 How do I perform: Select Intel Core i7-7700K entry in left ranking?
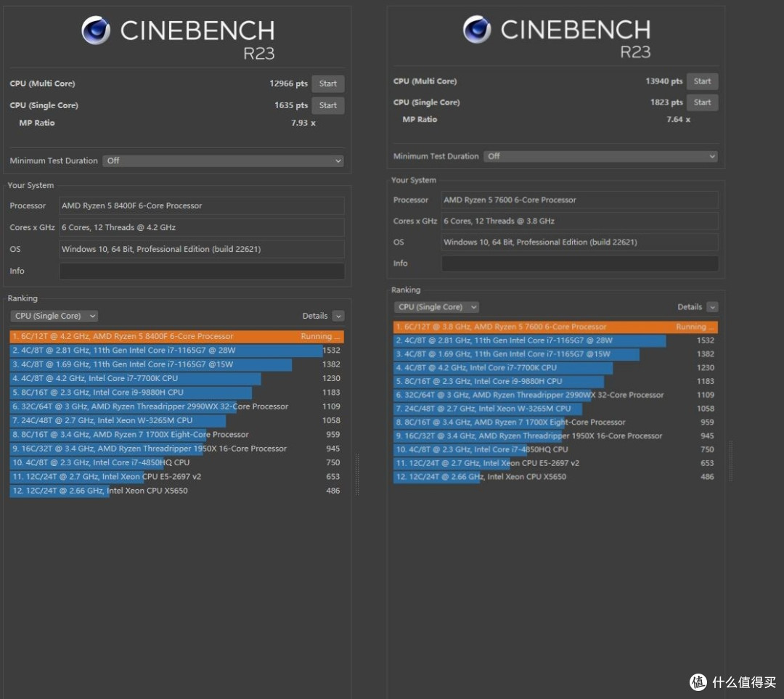[176, 378]
